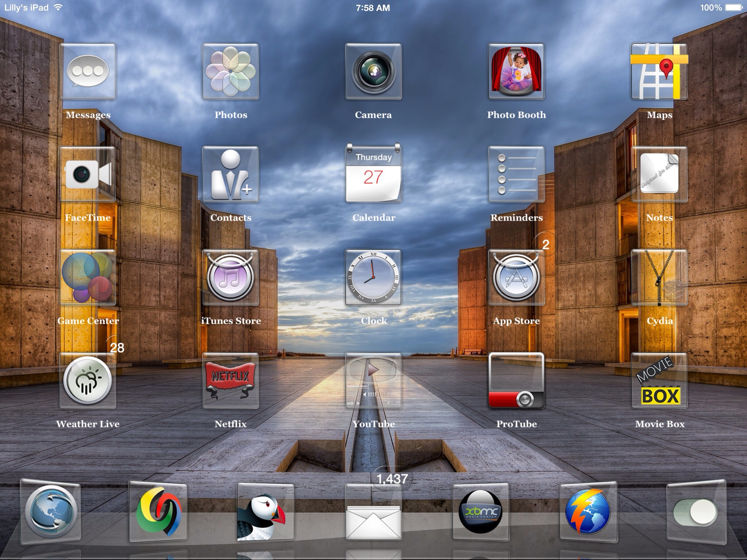Open the Notes app
Screen dimensions: 747x560
tap(659, 174)
